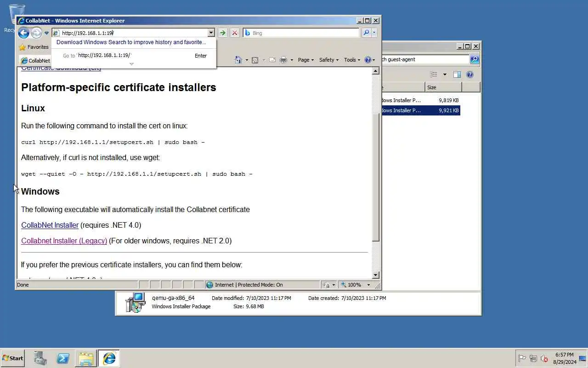The height and width of the screenshot is (368, 588).
Task: Click the Bing search magnifier button
Action: click(366, 33)
